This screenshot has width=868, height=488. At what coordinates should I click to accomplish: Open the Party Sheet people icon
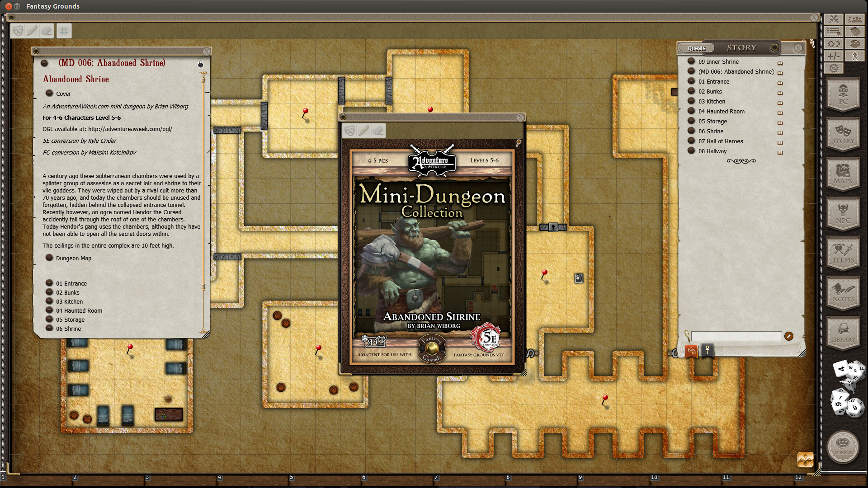click(x=854, y=19)
